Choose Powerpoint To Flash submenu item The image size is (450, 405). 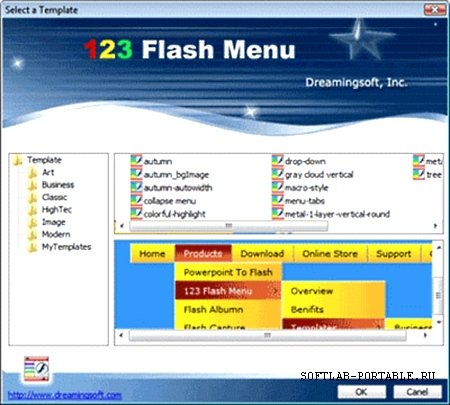(228, 272)
